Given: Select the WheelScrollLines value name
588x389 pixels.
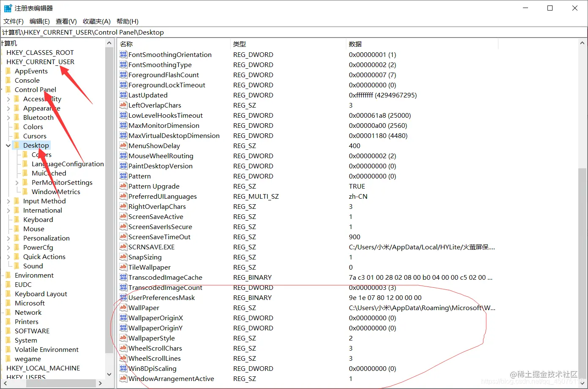Looking at the screenshot, I should click(155, 358).
